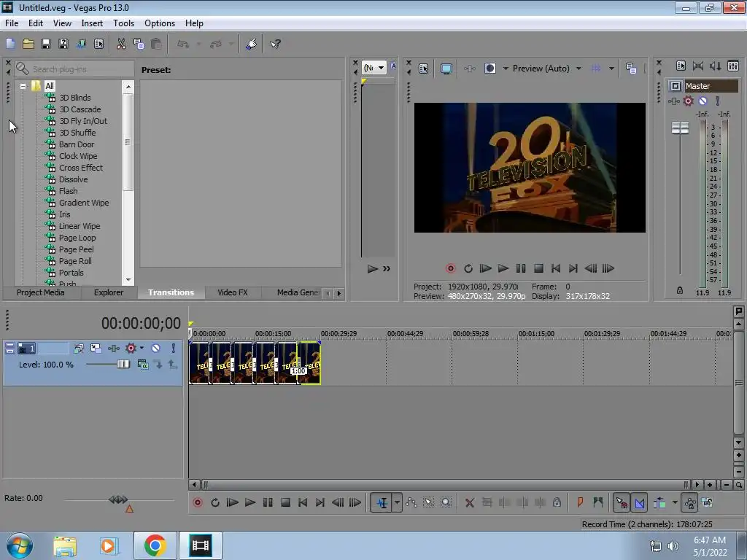Go to end in timeline transport
This screenshot has width=747, height=560.
tap(320, 502)
